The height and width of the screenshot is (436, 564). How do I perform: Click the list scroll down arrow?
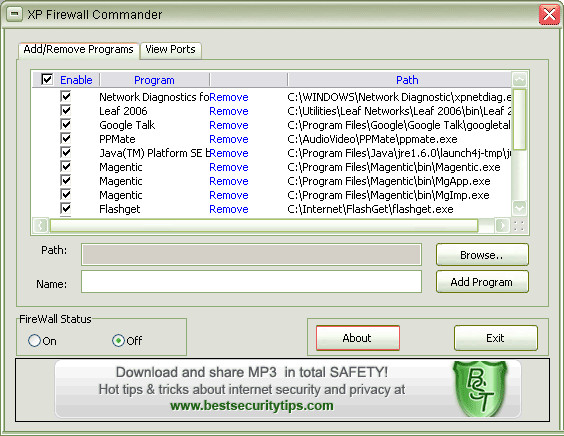click(519, 208)
